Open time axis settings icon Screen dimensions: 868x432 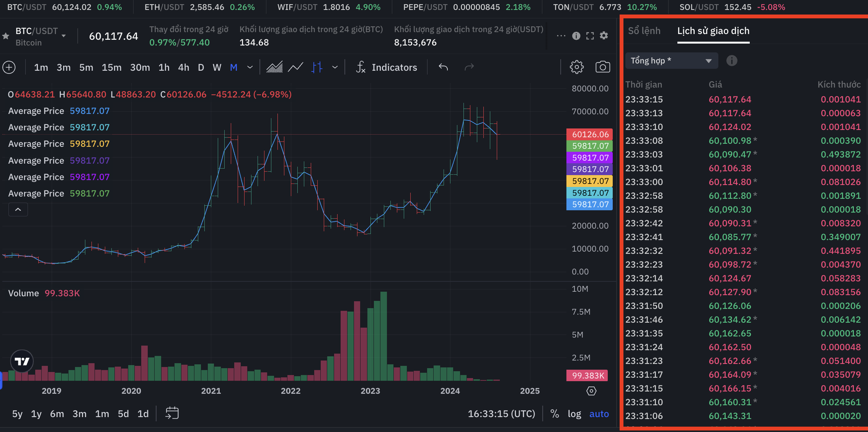pyautogui.click(x=591, y=391)
